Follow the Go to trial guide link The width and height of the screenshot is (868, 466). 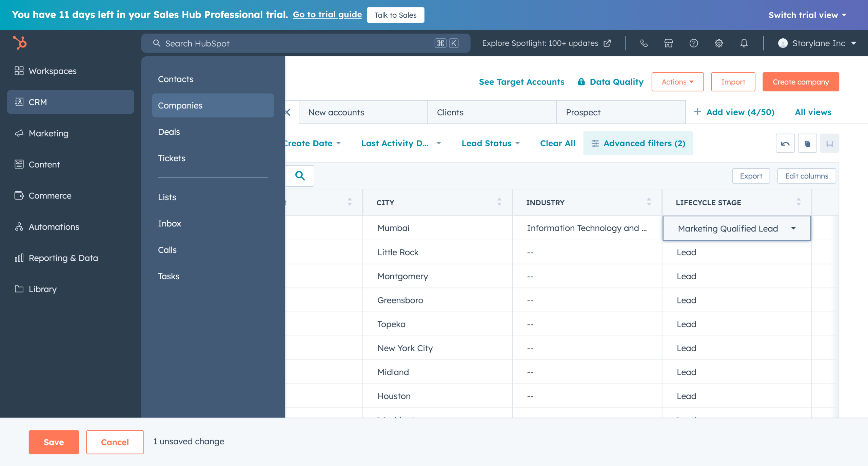point(327,15)
